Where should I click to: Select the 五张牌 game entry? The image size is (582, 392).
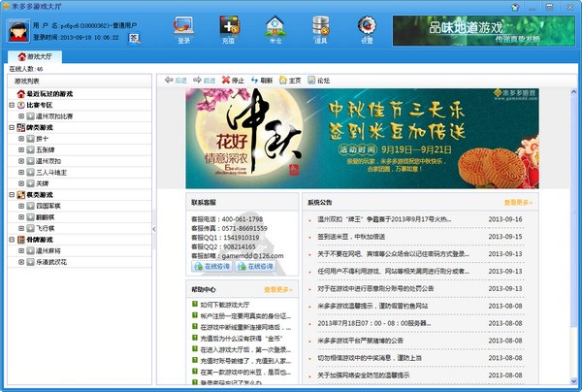click(46, 150)
